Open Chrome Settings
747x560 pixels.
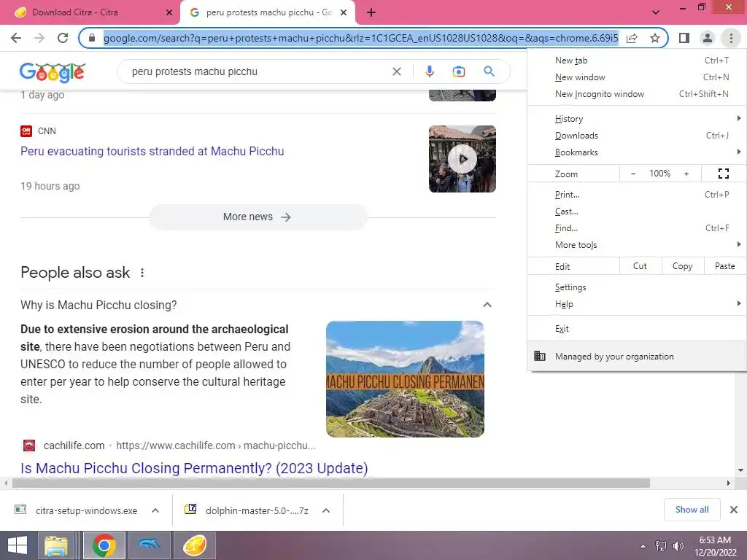click(x=636, y=287)
